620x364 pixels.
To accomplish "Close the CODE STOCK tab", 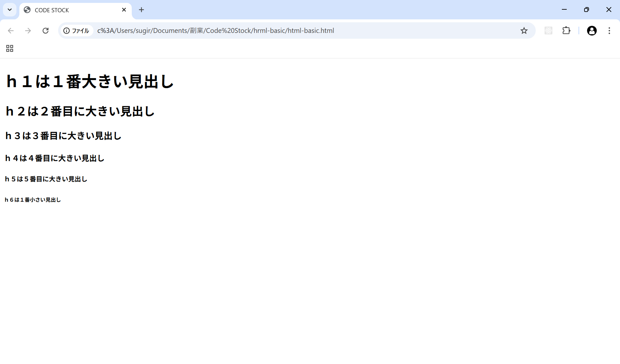I will (124, 10).
